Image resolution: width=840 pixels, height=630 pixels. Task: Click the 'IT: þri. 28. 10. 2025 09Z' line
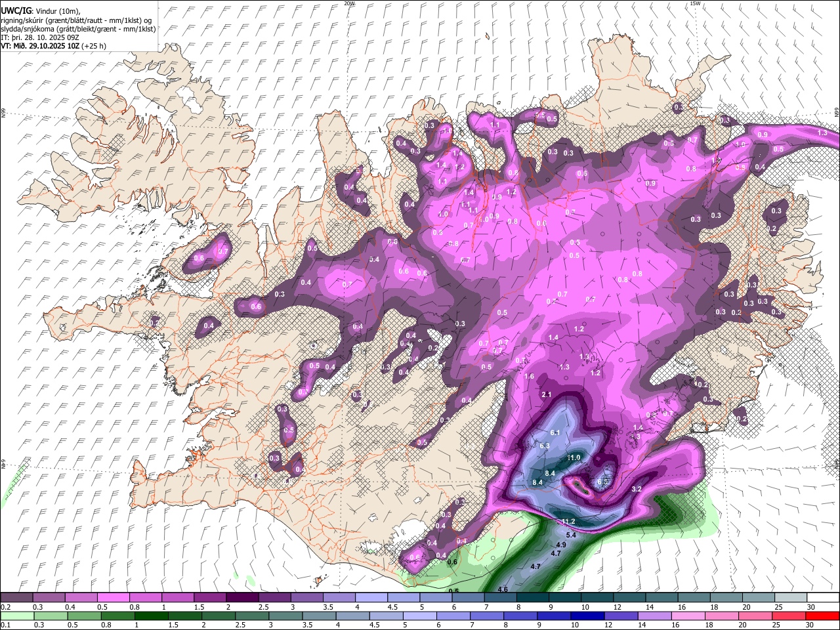41,37
